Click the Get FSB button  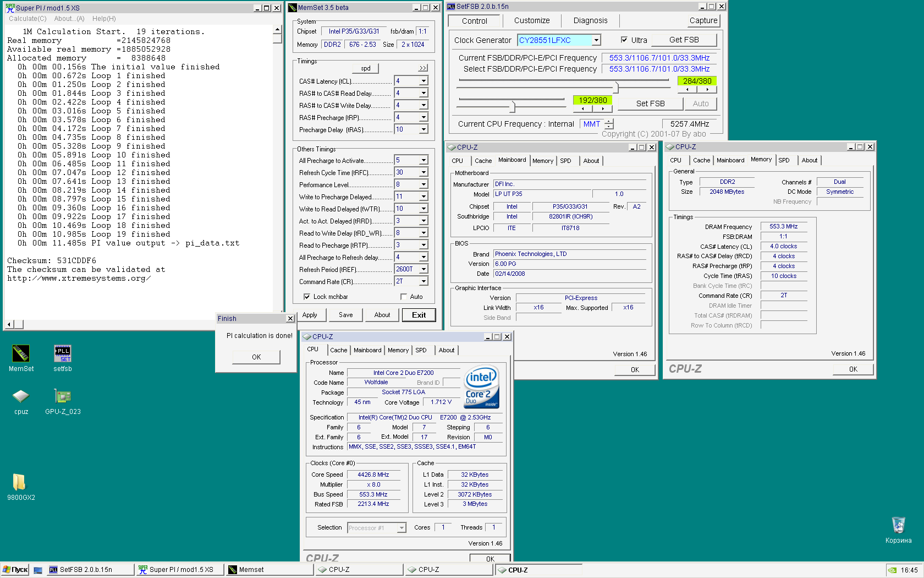tap(684, 40)
